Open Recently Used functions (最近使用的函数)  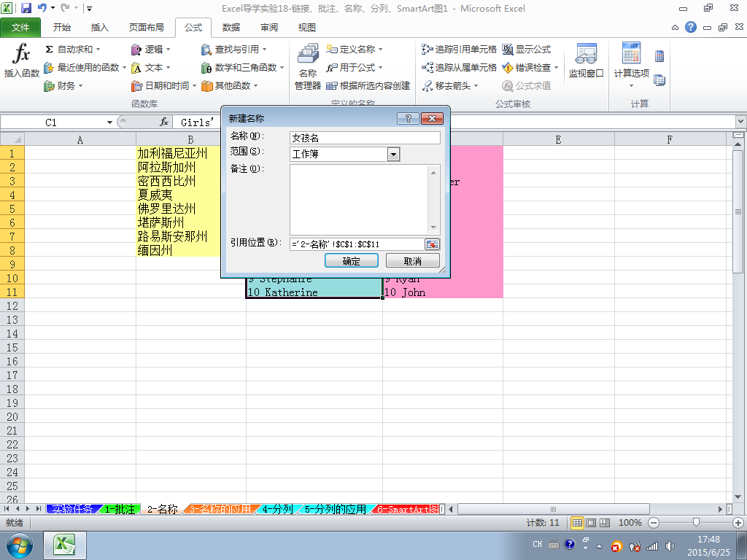click(x=85, y=68)
